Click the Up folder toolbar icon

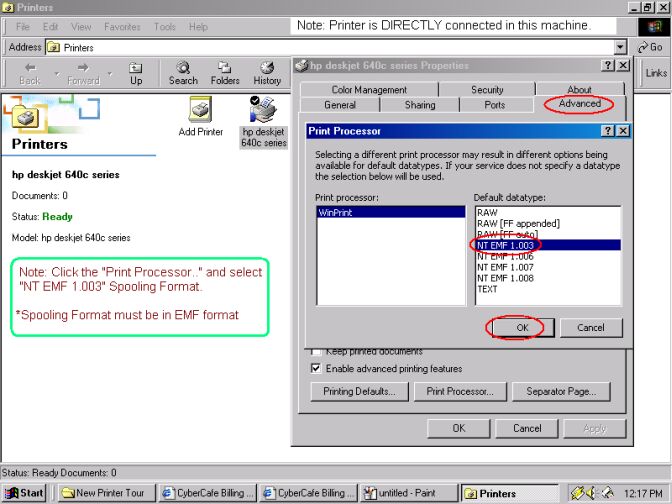(x=135, y=72)
